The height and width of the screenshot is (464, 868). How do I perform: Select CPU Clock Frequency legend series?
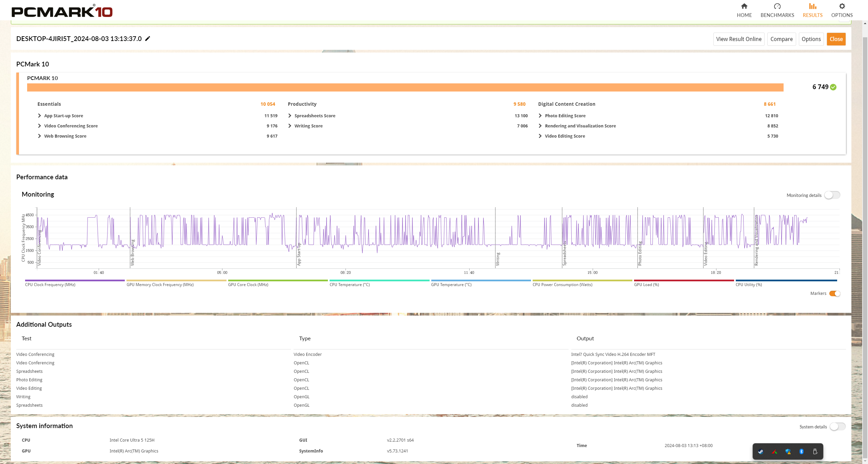click(75, 283)
